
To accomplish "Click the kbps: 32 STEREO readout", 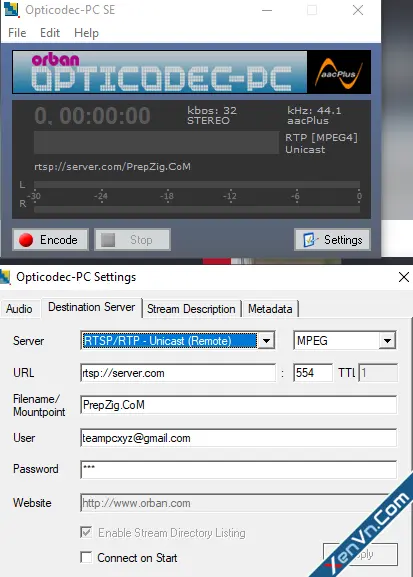I will [212, 116].
